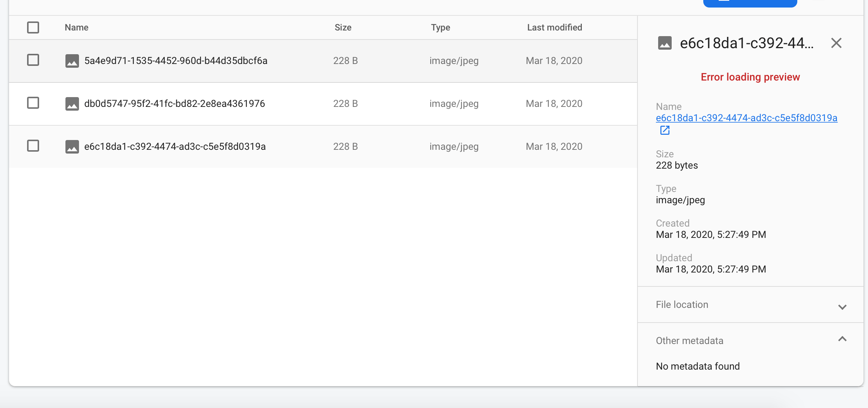This screenshot has width=868, height=408.
Task: Click the image icon beside 5a4e9d71 file
Action: (x=72, y=61)
